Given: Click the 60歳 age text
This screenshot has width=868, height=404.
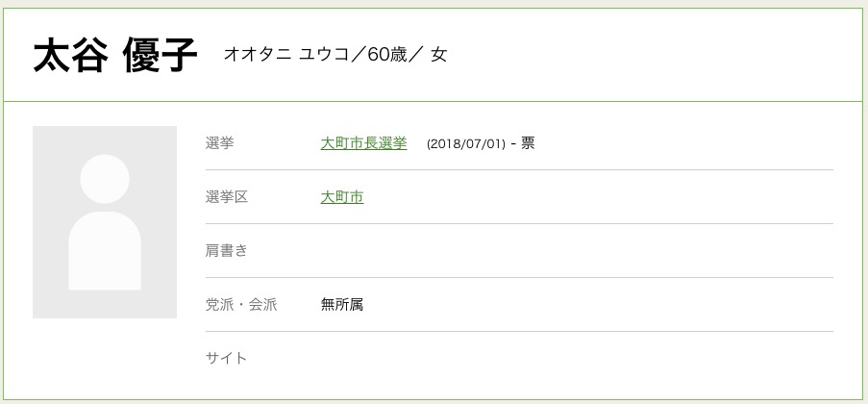Looking at the screenshot, I should pos(387,55).
